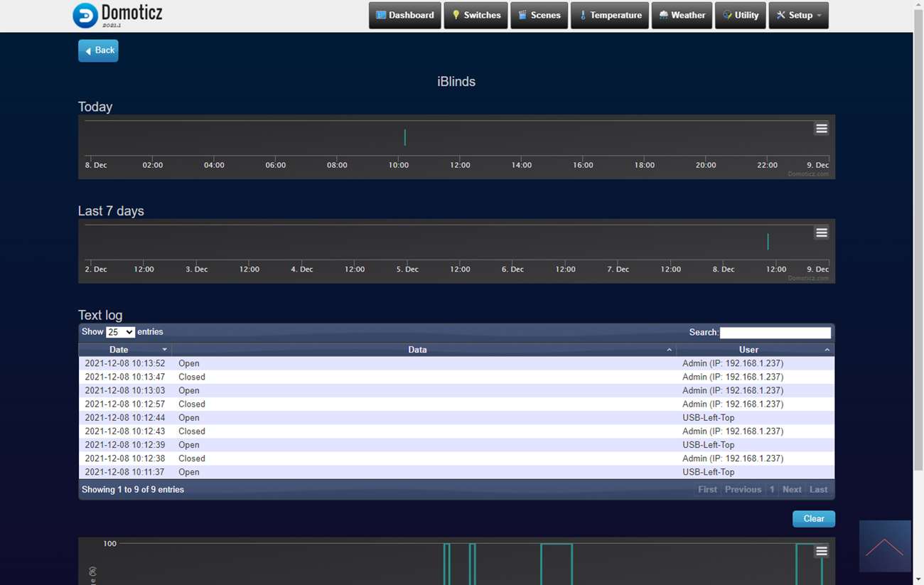This screenshot has height=585, width=924.
Task: Go to the Dashboard page
Action: [404, 16]
